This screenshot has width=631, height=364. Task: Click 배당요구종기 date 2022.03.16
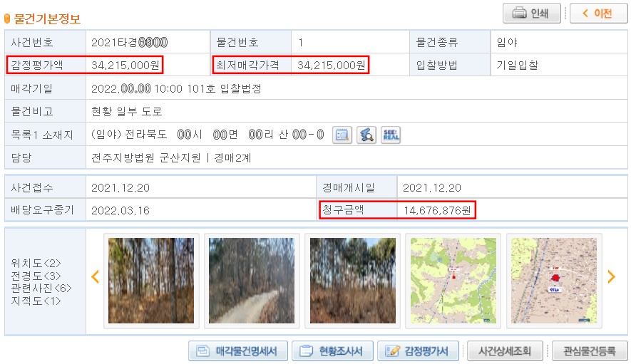pos(120,210)
